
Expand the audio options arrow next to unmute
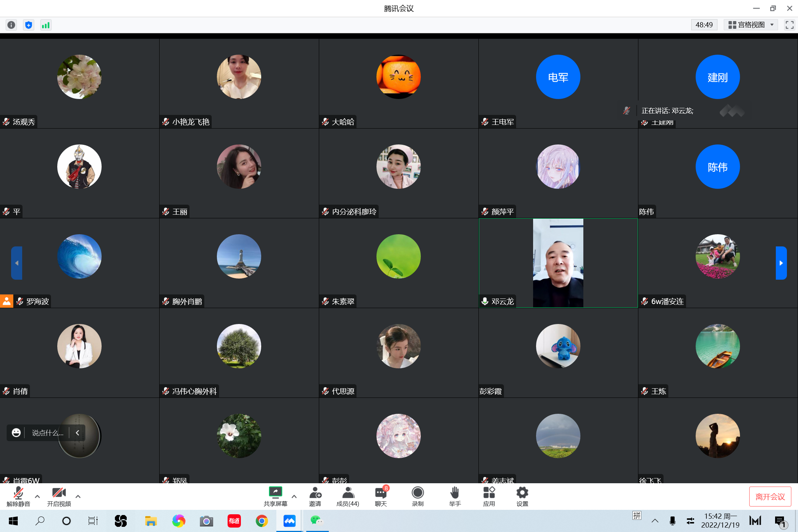[x=37, y=497]
